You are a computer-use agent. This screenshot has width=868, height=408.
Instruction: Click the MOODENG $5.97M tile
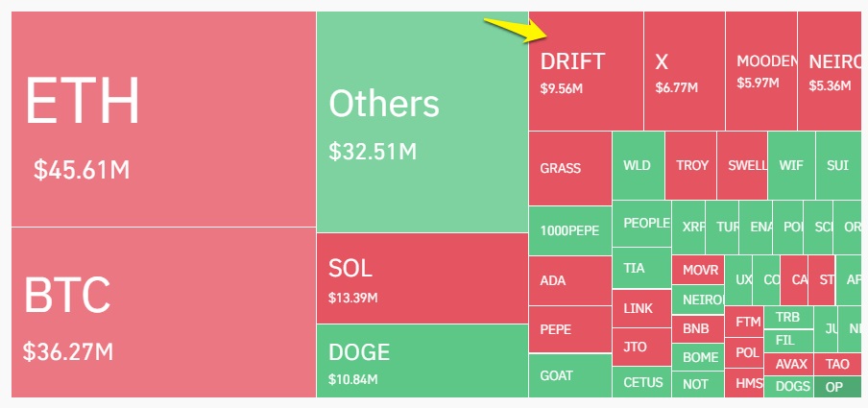pyautogui.click(x=761, y=71)
